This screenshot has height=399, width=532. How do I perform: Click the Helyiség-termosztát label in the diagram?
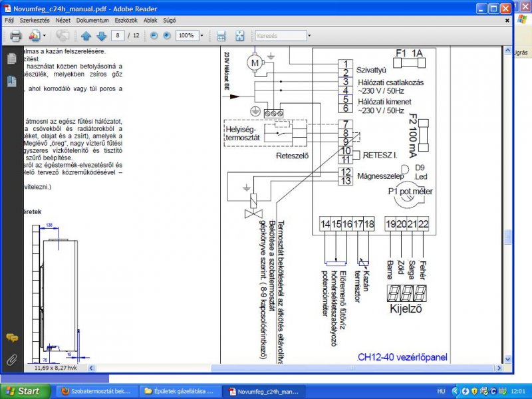point(243,134)
